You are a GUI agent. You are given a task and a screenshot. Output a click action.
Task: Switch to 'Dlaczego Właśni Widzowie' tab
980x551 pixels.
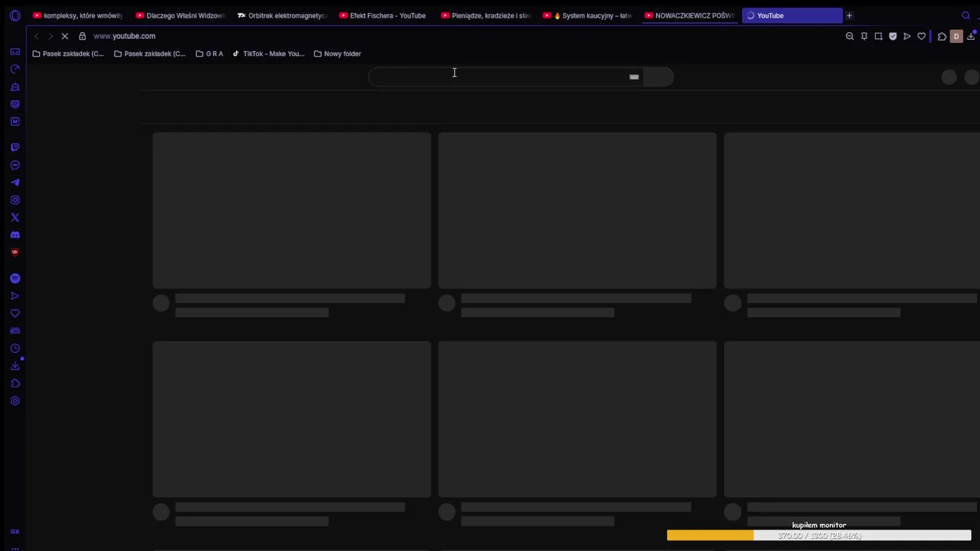(x=179, y=15)
